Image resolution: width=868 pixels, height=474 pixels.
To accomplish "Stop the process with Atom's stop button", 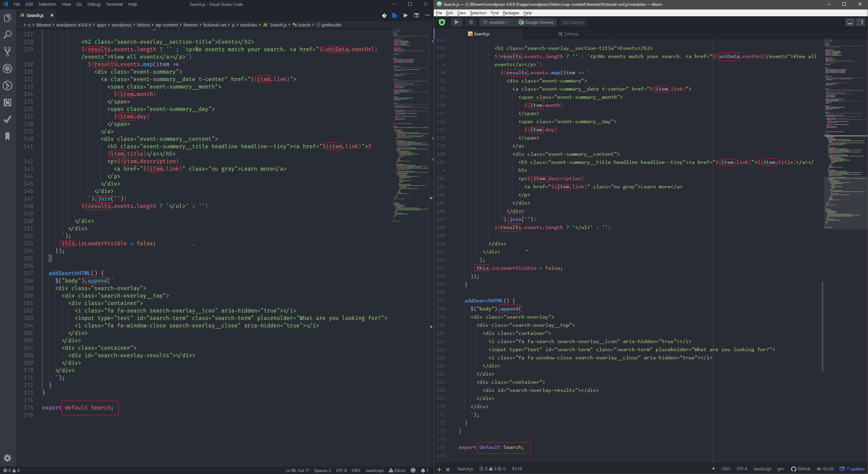I will click(471, 22).
